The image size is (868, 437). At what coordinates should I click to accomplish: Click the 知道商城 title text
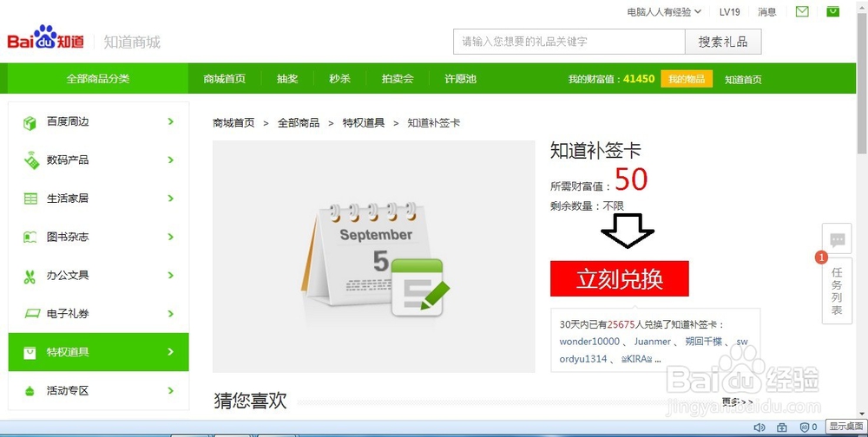point(132,42)
